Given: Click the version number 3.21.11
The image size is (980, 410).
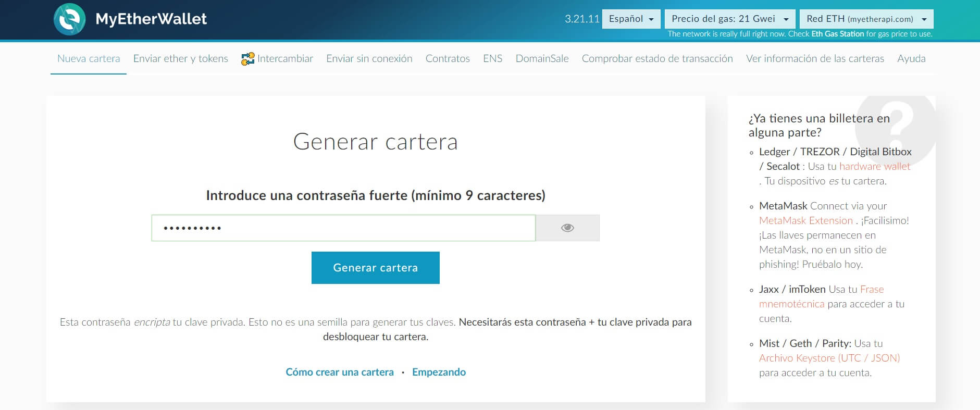Looking at the screenshot, I should click(x=582, y=19).
